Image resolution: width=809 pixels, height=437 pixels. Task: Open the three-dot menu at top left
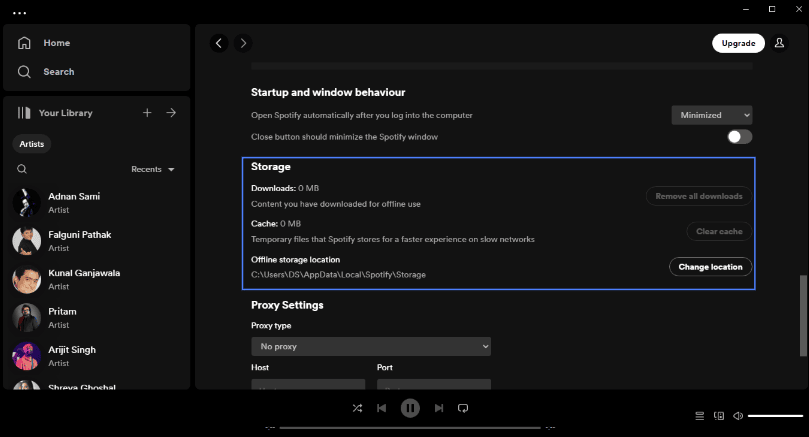pos(19,13)
